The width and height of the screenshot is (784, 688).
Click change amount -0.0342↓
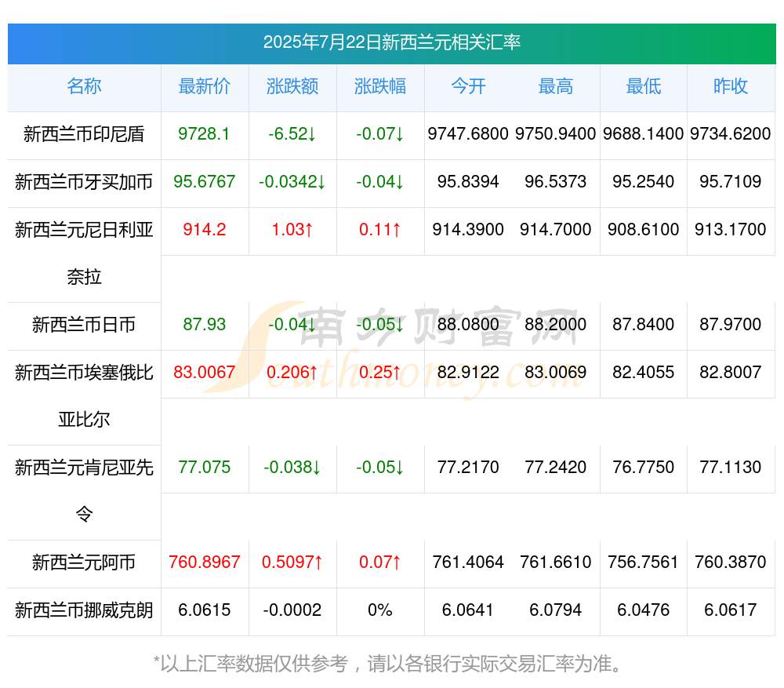[x=292, y=181]
